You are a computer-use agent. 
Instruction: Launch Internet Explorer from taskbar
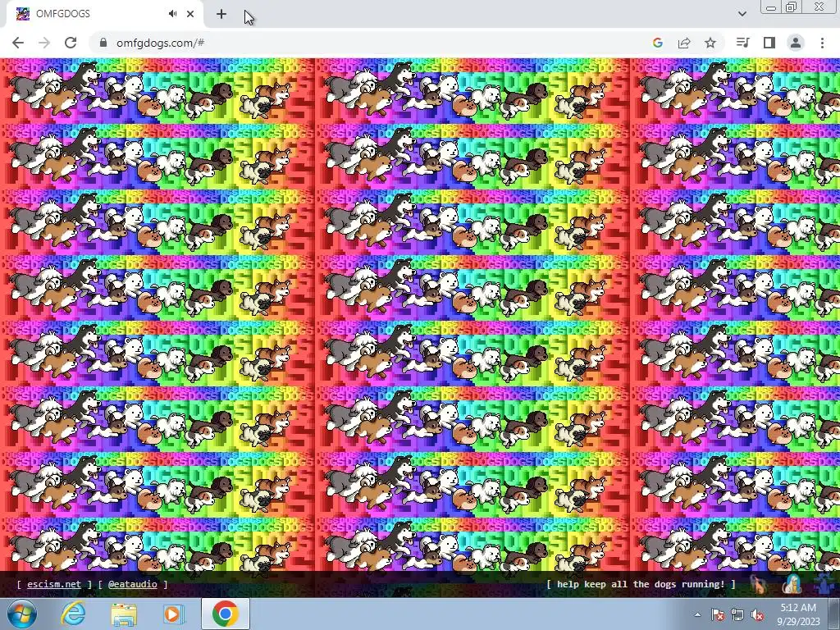click(x=73, y=614)
